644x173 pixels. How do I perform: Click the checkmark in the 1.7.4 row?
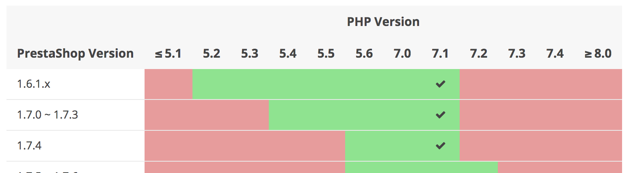coord(441,146)
